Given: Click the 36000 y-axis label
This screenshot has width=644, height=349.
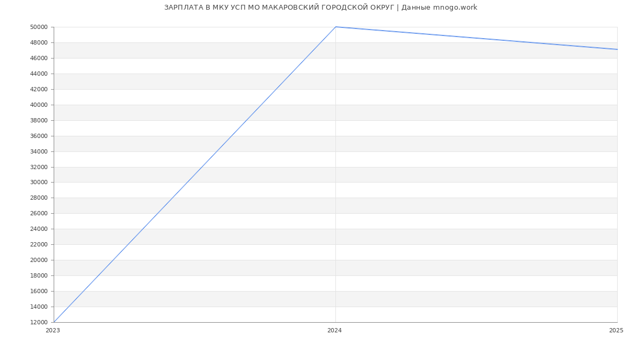Looking at the screenshot, I should point(39,136).
